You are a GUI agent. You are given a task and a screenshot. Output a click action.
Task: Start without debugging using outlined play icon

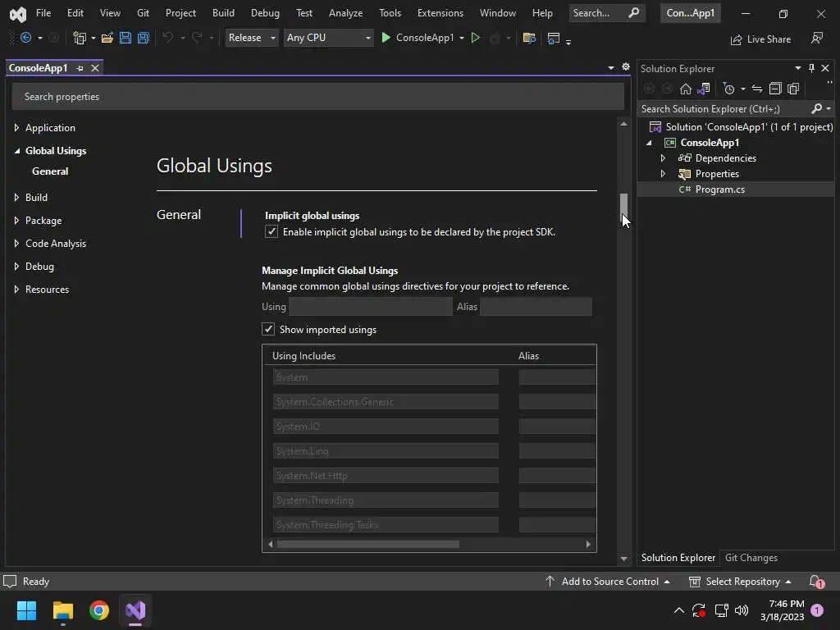pos(475,38)
